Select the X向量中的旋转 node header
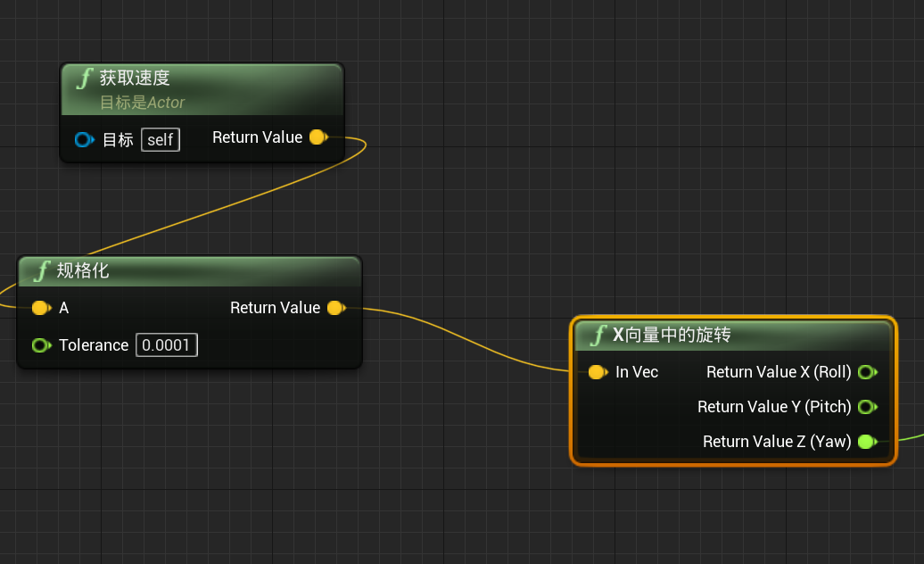 (x=731, y=336)
